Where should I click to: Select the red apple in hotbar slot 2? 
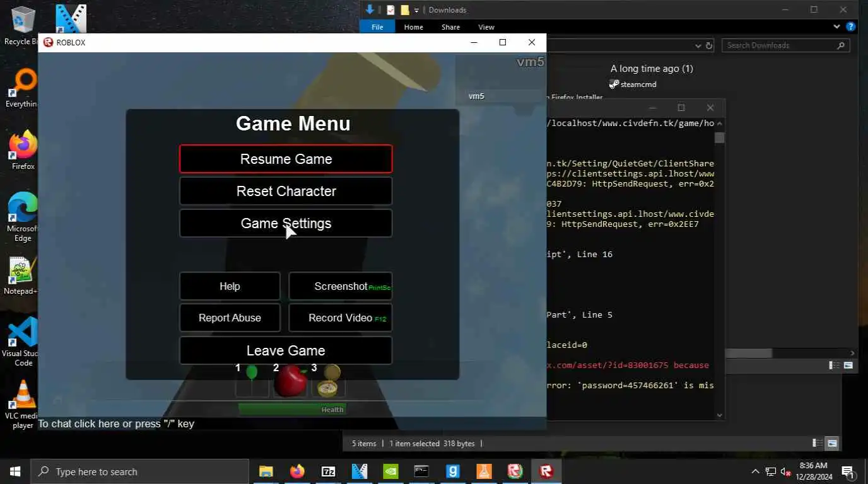click(x=290, y=380)
